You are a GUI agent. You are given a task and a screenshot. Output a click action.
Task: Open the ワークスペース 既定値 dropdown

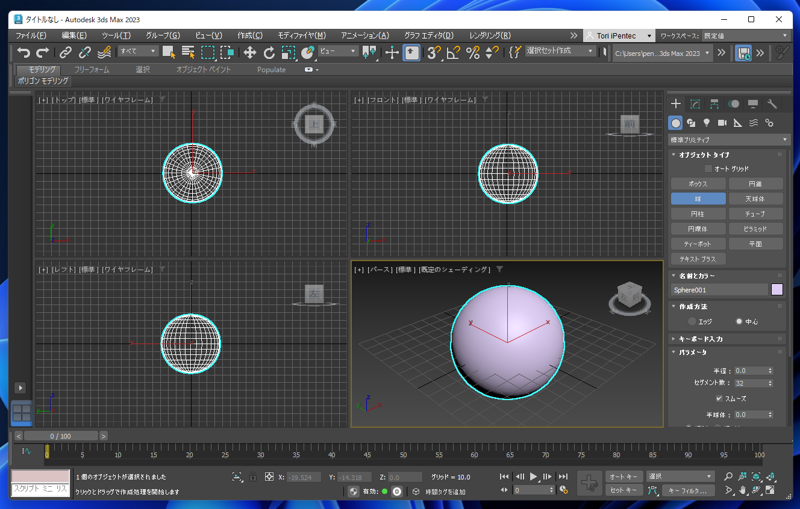pos(745,36)
